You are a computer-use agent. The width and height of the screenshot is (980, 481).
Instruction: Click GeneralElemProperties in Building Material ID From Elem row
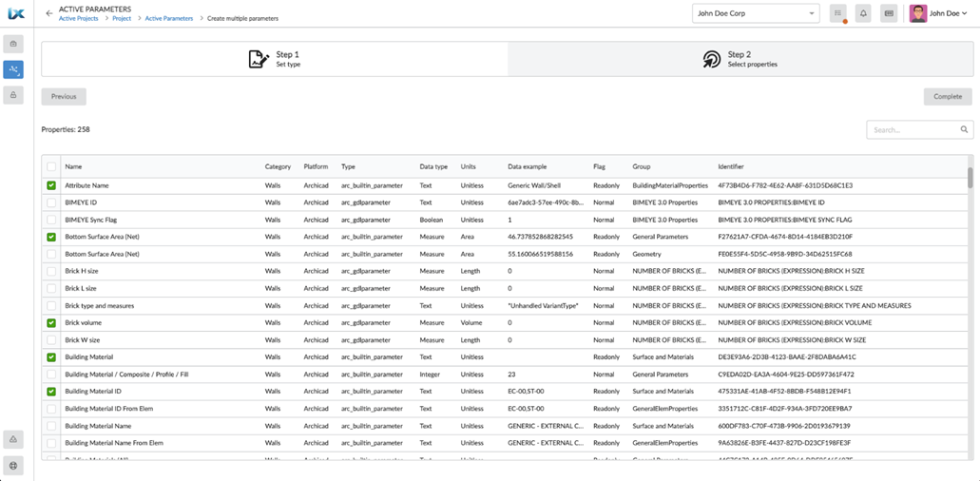[665, 409]
